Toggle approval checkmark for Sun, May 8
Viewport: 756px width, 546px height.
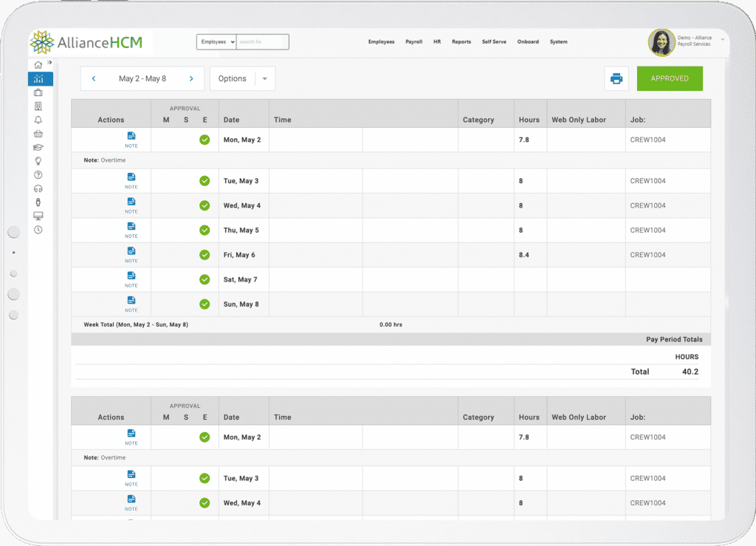click(x=205, y=304)
